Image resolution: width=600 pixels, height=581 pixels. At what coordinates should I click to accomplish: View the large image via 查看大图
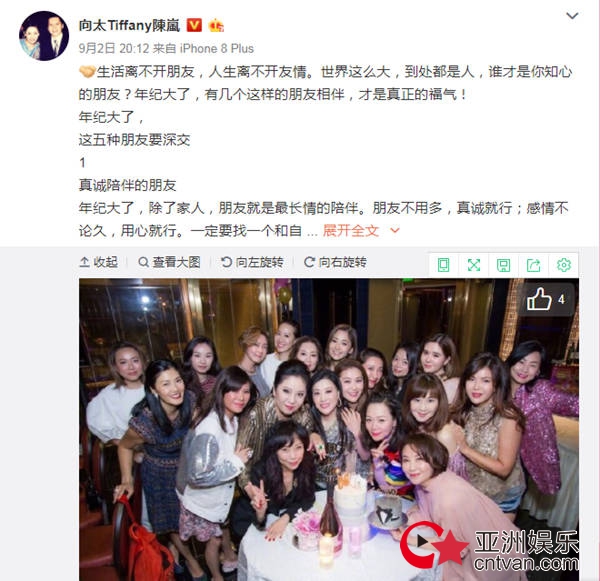pos(169,262)
